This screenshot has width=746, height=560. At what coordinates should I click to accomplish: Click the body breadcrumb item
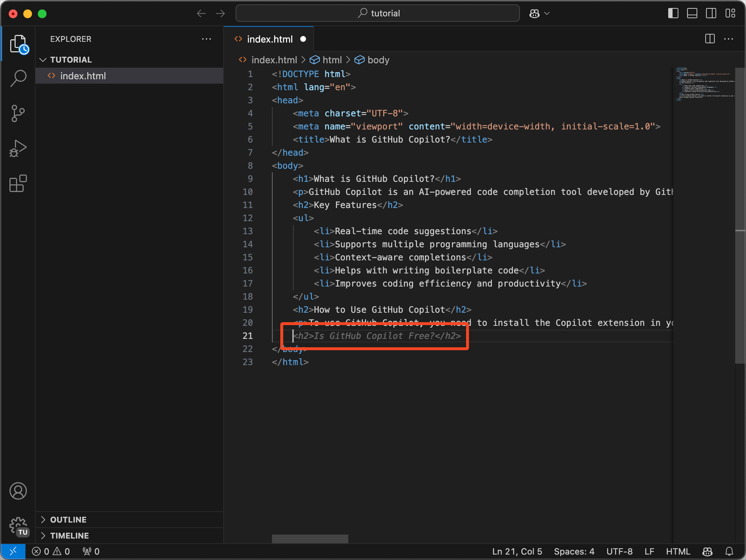click(378, 60)
